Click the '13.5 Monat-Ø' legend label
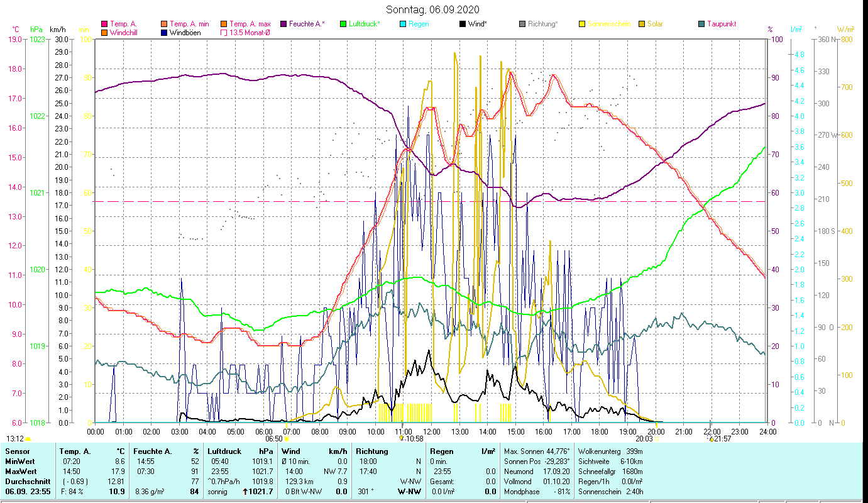 (x=250, y=33)
